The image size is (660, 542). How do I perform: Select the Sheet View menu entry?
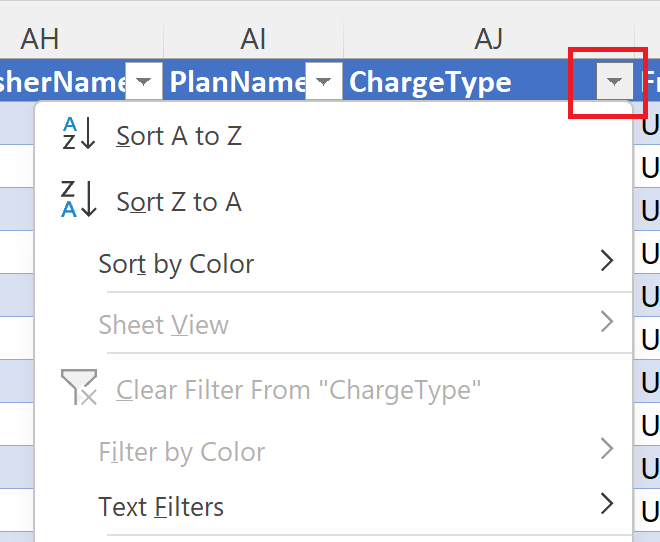click(163, 325)
